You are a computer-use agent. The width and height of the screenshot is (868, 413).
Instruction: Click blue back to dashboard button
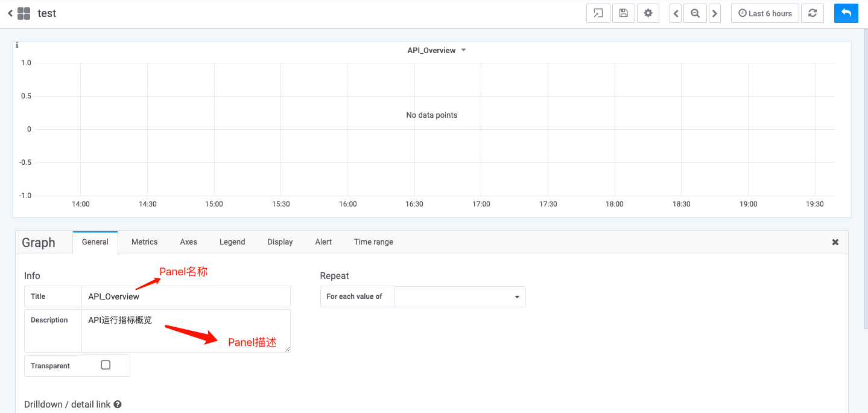[x=846, y=13]
